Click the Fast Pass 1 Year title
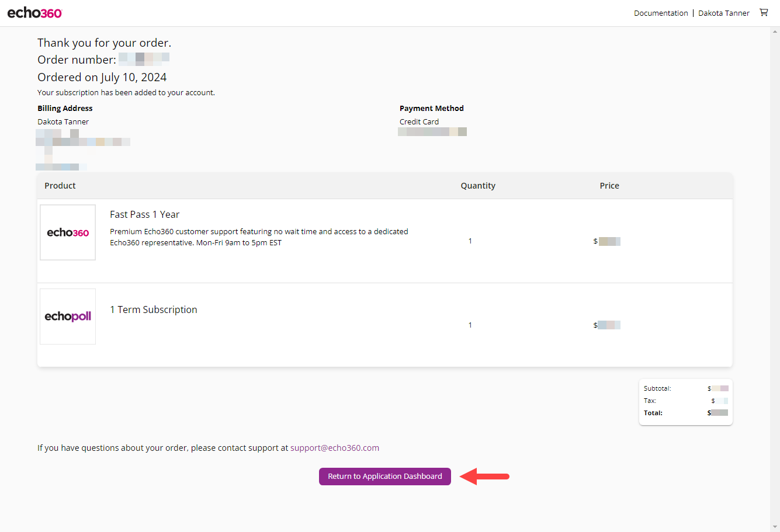Viewport: 780px width, 532px height. click(145, 214)
